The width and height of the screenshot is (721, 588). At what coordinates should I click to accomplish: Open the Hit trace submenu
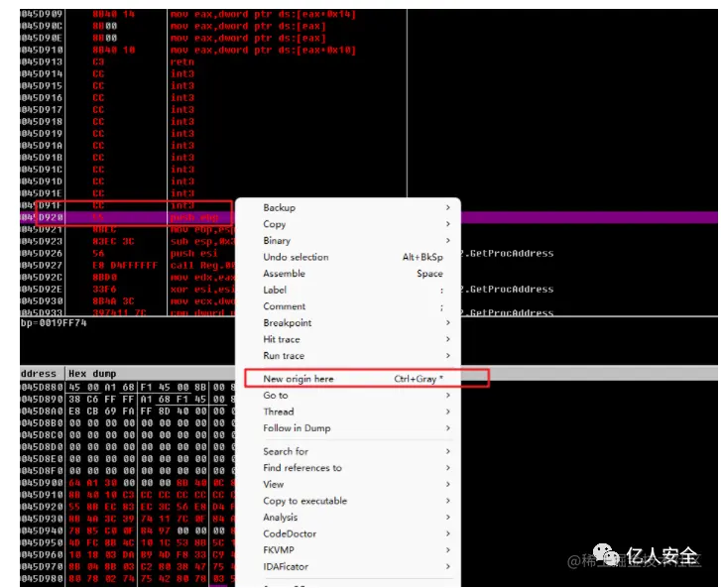point(348,340)
